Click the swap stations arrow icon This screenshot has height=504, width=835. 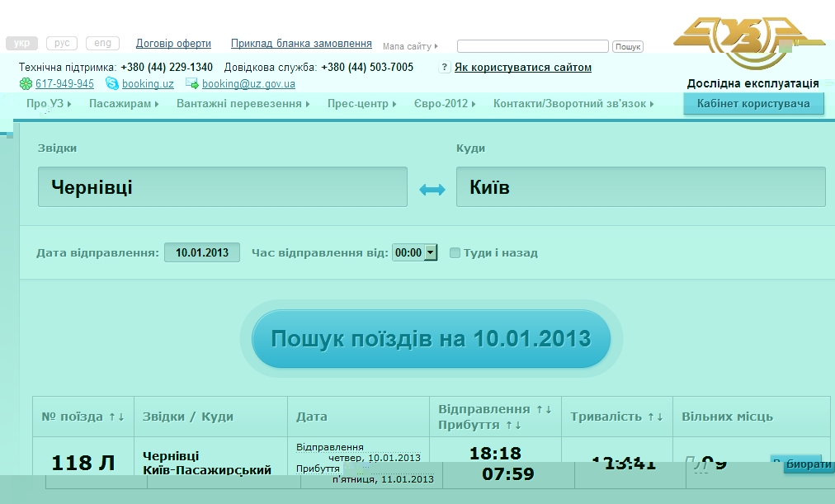click(432, 190)
